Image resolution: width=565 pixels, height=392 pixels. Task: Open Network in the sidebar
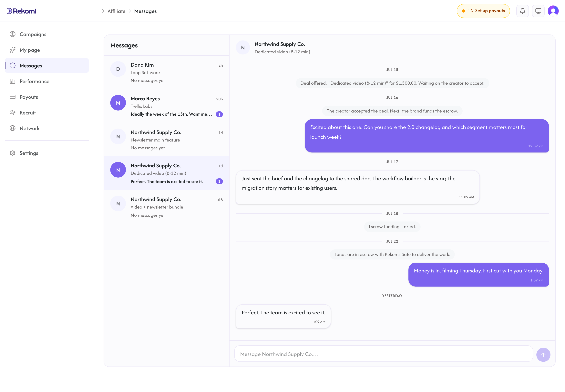point(47,128)
